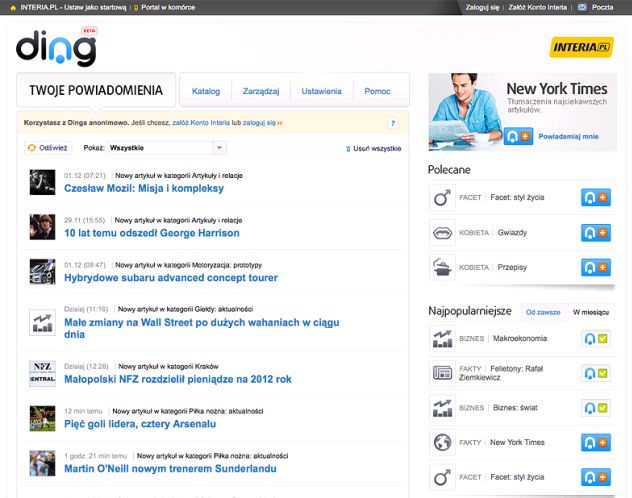
Task: Click the male symbol icon in Najpopularniejsze Facet row
Action: click(442, 477)
